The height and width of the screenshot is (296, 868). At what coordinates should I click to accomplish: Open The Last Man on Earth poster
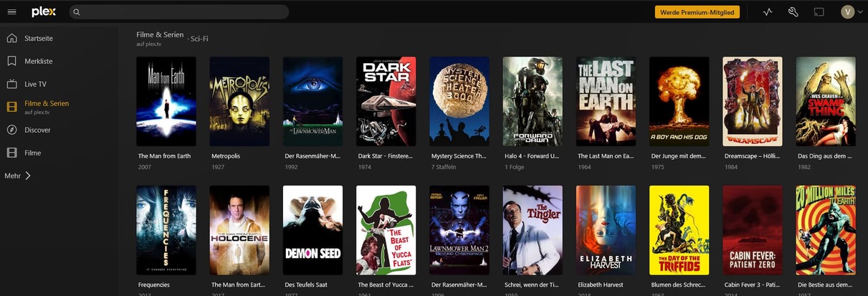tap(606, 101)
